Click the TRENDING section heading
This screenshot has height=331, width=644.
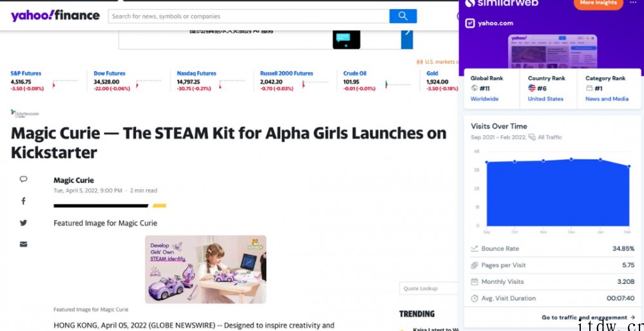tap(417, 314)
